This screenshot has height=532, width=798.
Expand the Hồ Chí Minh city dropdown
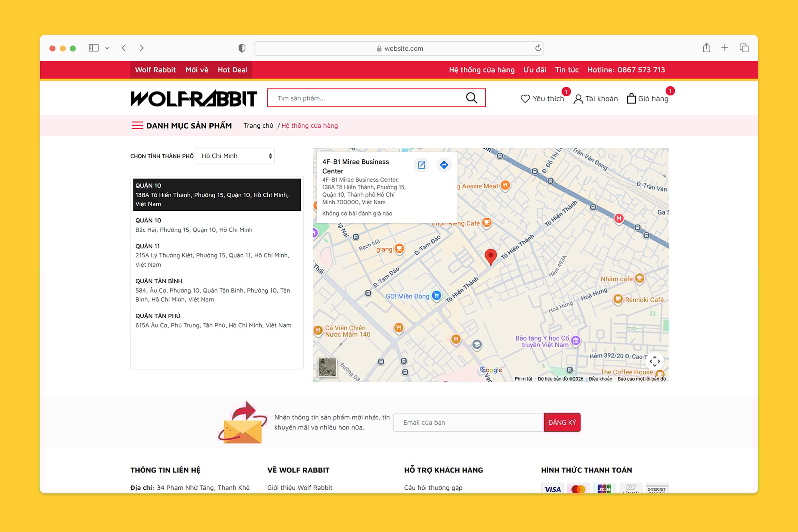(x=235, y=156)
